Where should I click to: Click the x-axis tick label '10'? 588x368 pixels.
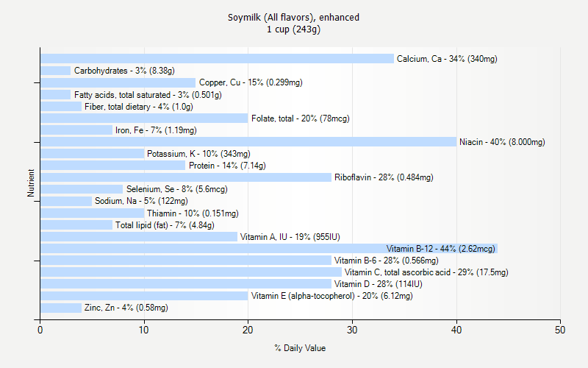pos(144,330)
